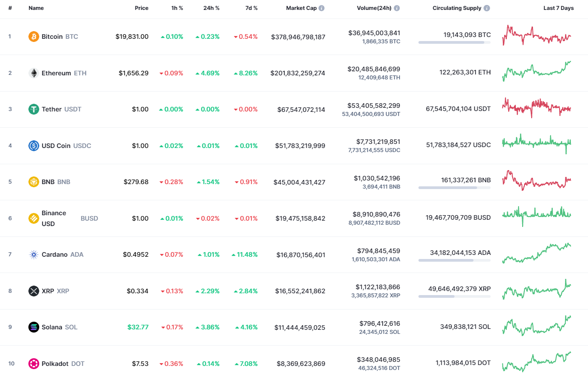Click Polkadot volume $348,046,985
588x379 pixels.
coord(378,360)
